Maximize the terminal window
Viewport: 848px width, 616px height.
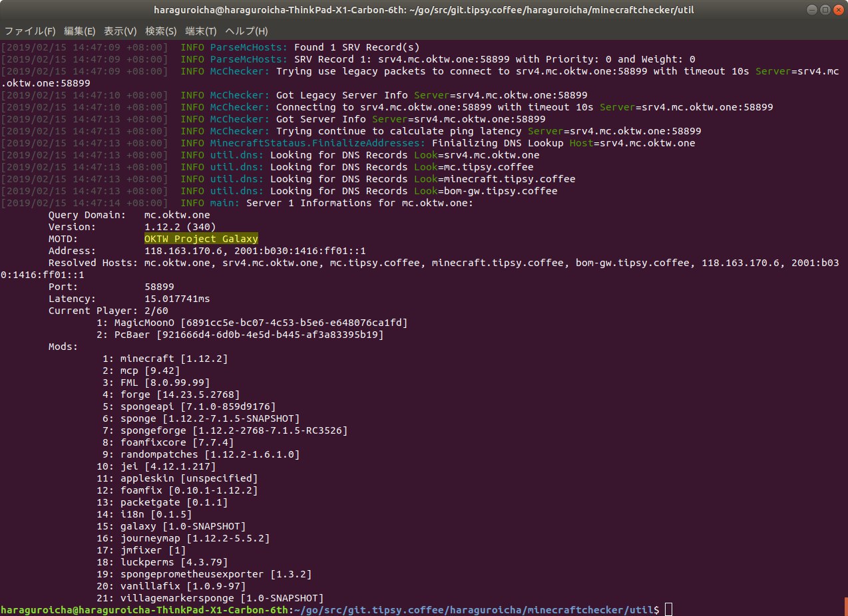(x=825, y=9)
